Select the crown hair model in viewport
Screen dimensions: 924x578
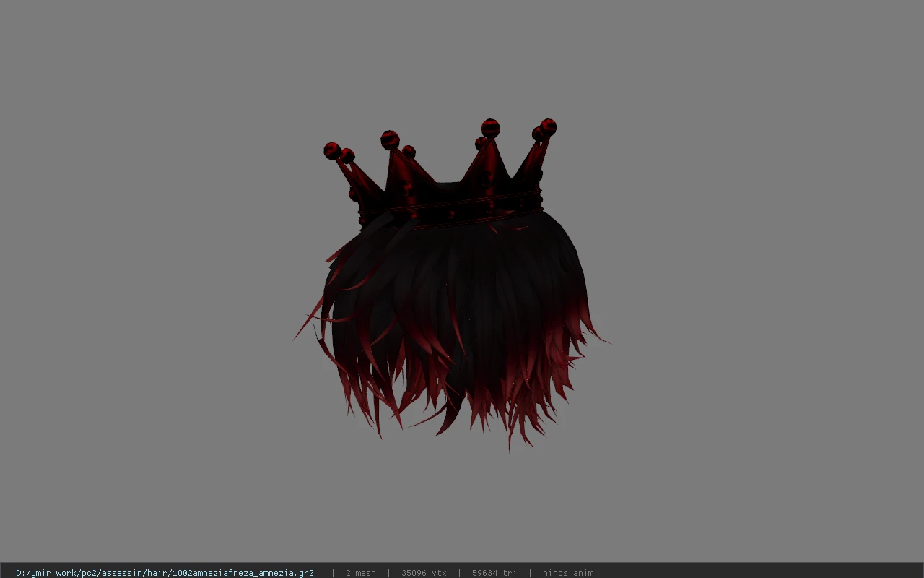click(451, 285)
